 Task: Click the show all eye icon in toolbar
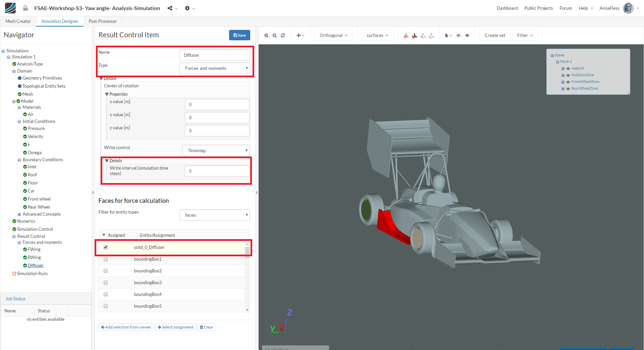(x=467, y=36)
